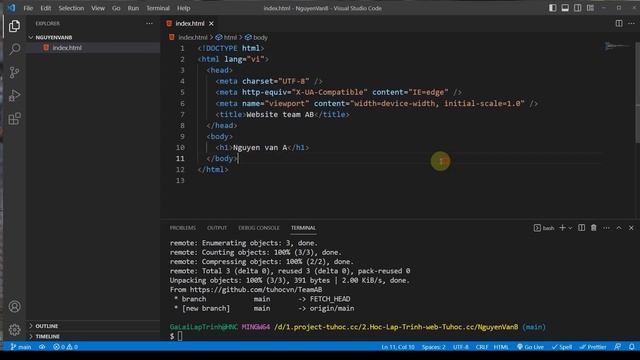This screenshot has height=360, width=640.
Task: Change the UTF-8 encoding in status bar
Action: [x=460, y=347]
